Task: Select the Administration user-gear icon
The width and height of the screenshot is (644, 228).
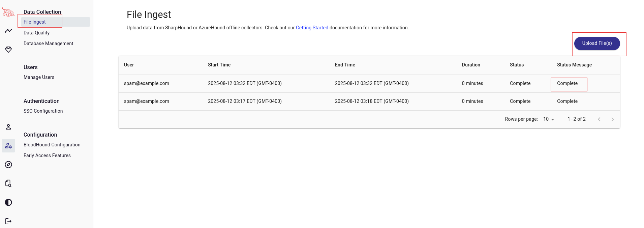Action: [8, 146]
